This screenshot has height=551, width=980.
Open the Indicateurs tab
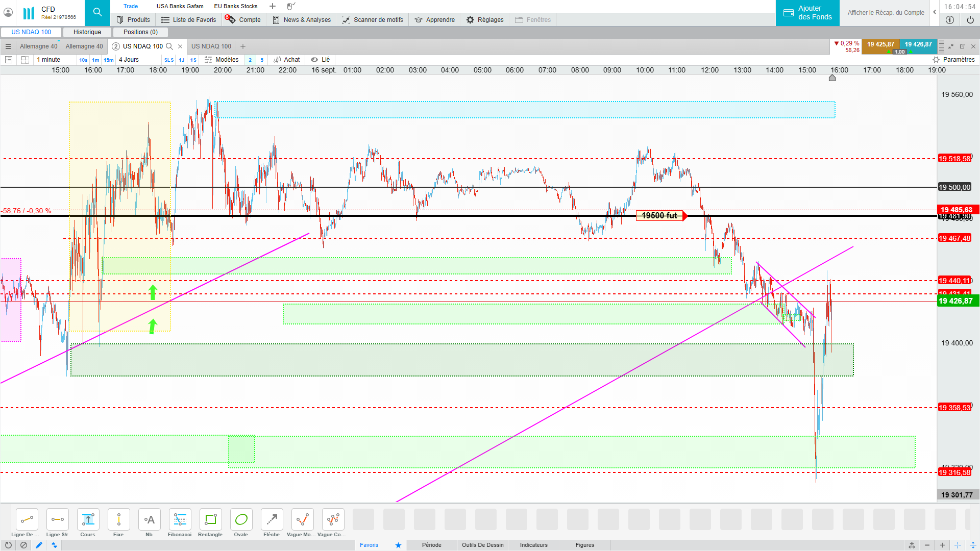[533, 545]
